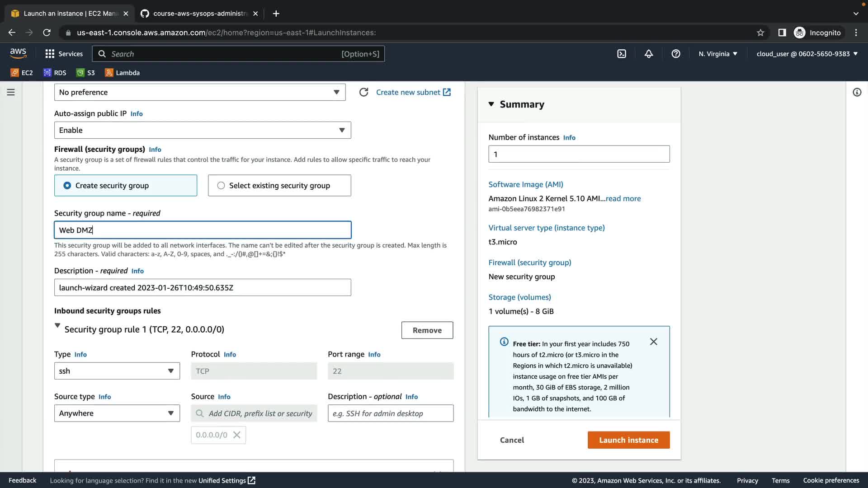Remove the 0.0.0.0/0 source chip
The image size is (868, 488).
(236, 435)
